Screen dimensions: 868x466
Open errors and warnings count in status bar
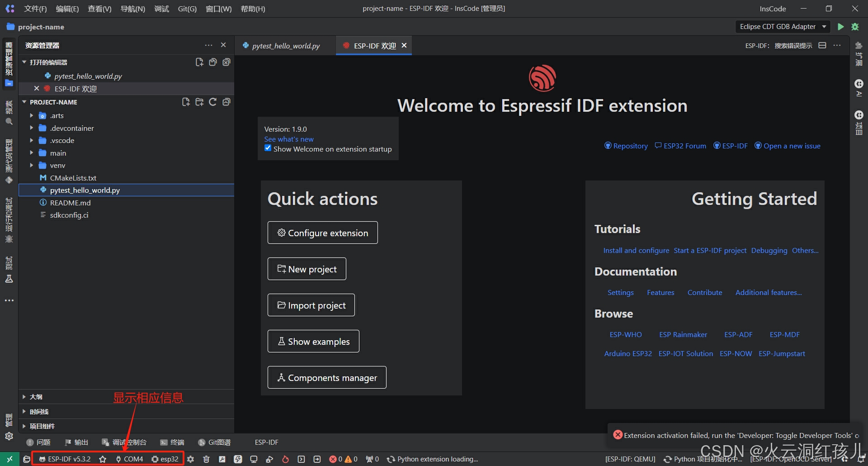tap(343, 459)
